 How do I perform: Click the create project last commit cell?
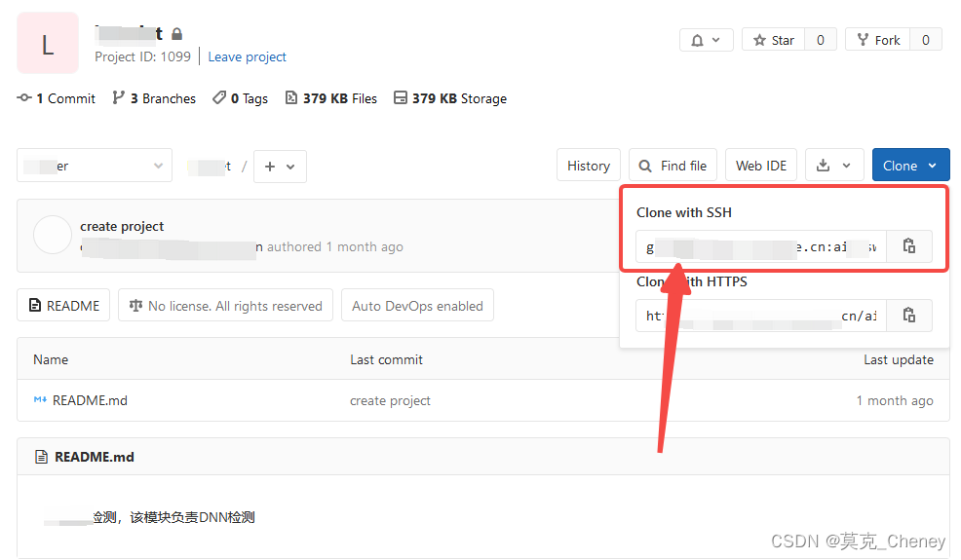click(x=390, y=400)
